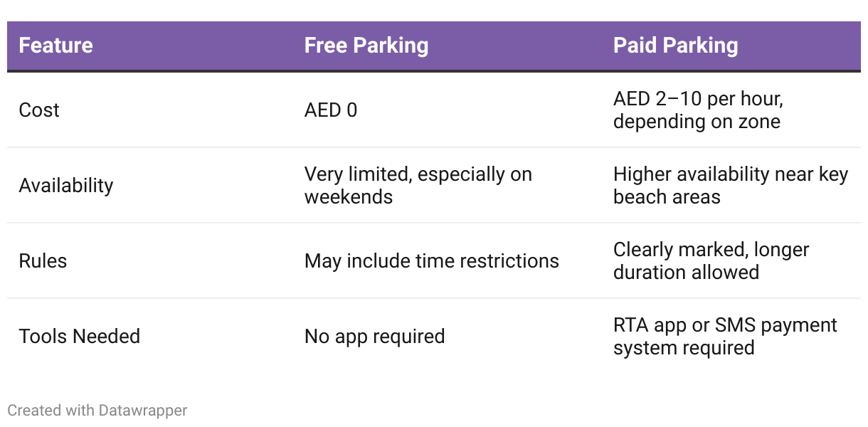Click the Higher availability near key beach areas cell
The width and height of the screenshot is (868, 427).
(x=731, y=186)
